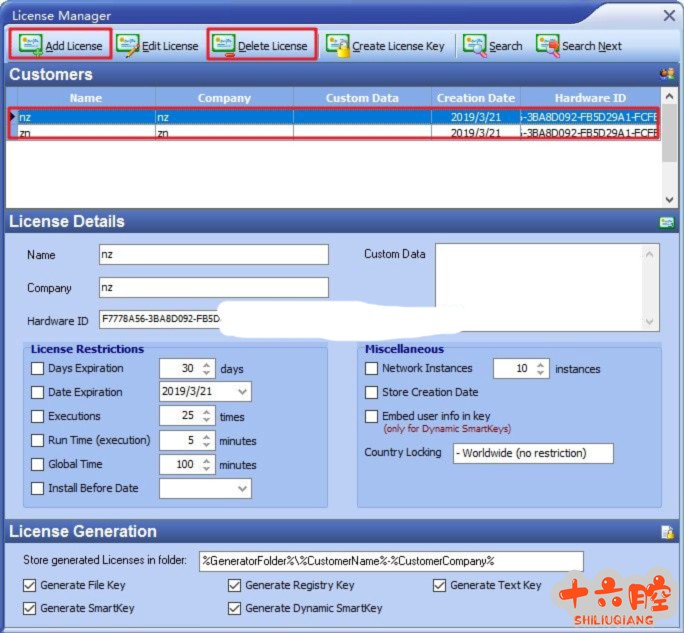Toggle the Network Instances checkbox
684x633 pixels.
pyautogui.click(x=372, y=369)
